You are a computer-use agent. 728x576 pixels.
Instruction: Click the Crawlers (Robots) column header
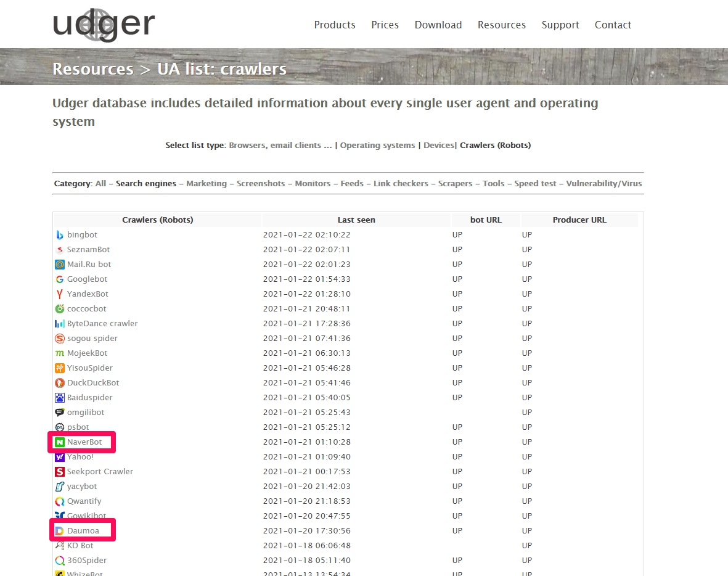click(157, 220)
